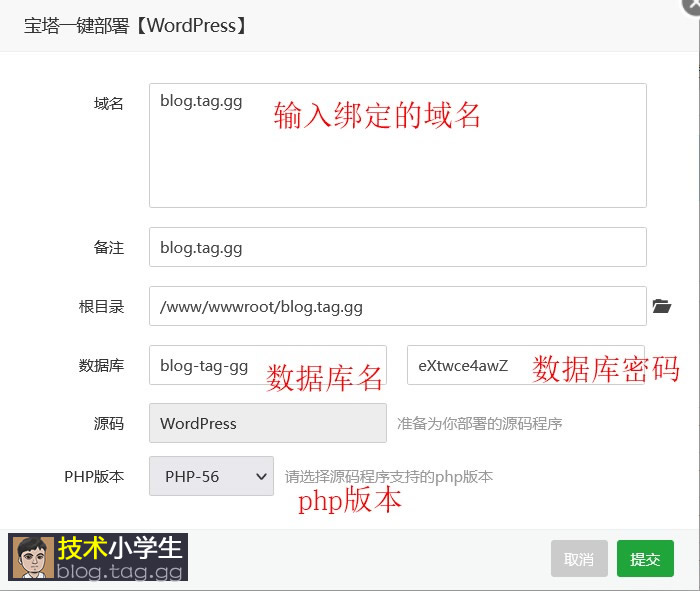
Task: Click the 提交 submit button
Action: 645,559
